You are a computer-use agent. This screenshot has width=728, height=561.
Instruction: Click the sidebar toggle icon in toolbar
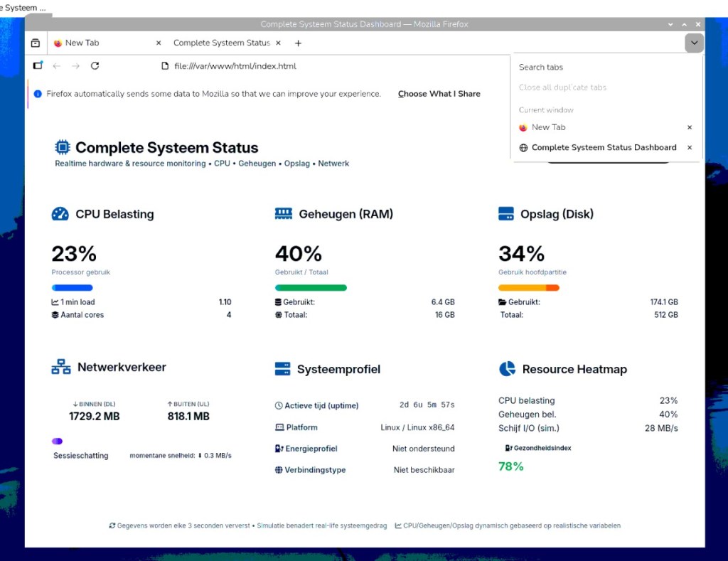tap(38, 66)
